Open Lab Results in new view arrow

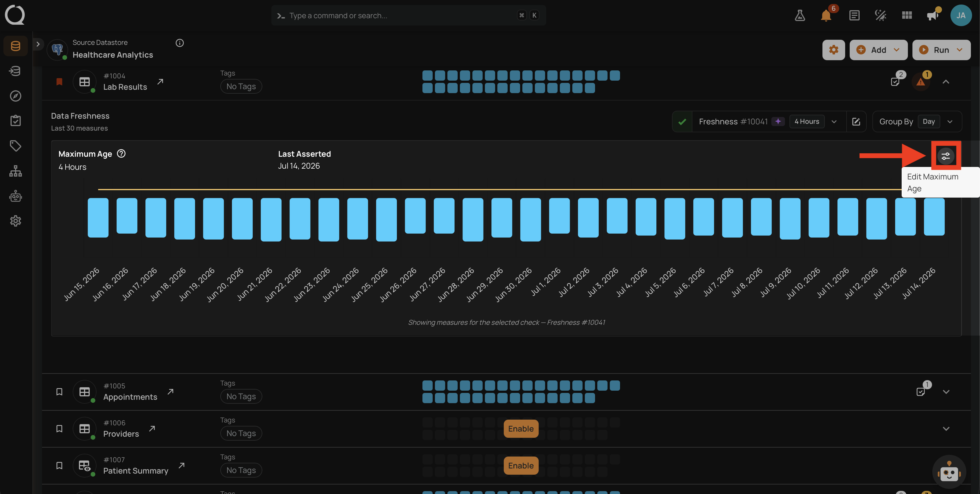(x=160, y=81)
